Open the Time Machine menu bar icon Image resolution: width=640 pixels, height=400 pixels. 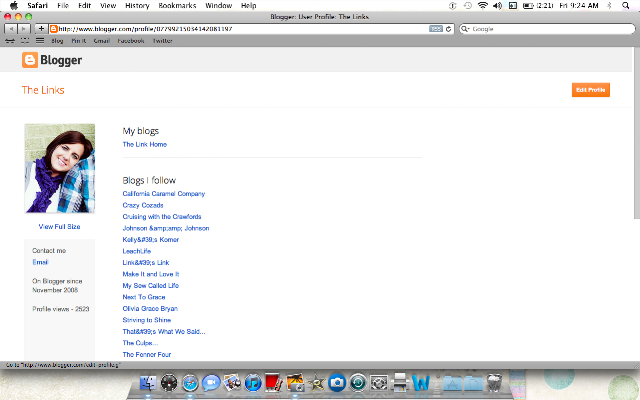[x=468, y=6]
